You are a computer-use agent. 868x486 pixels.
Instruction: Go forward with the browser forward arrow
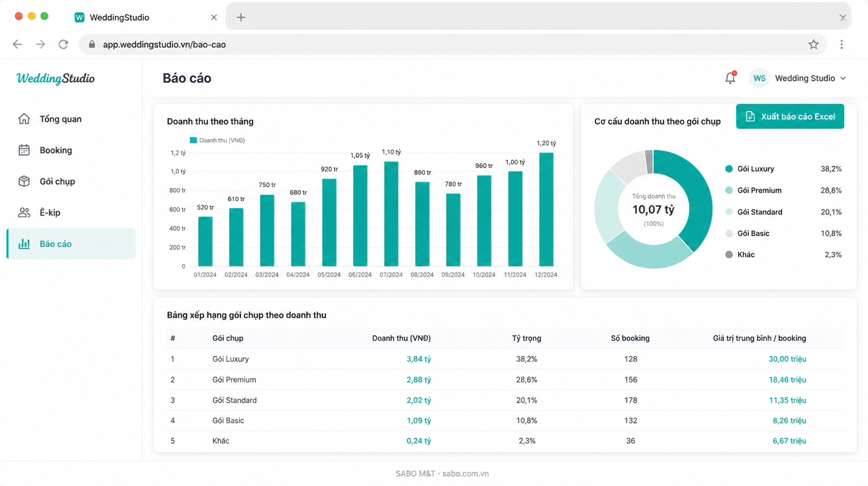[x=41, y=45]
